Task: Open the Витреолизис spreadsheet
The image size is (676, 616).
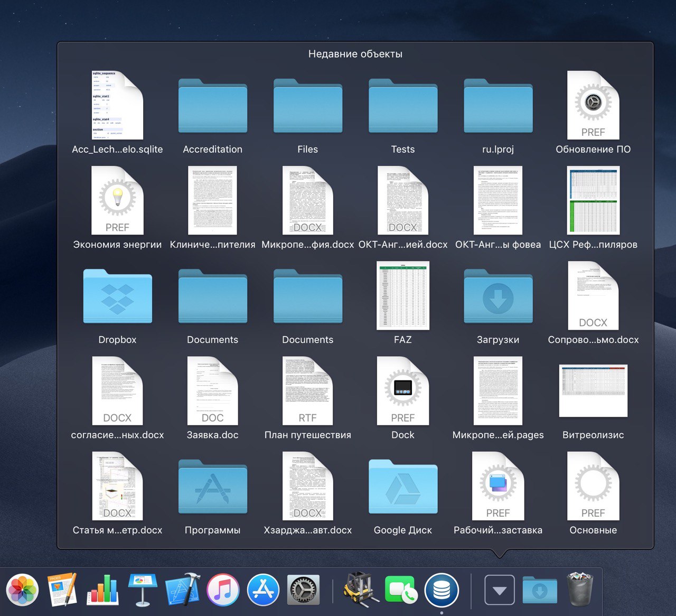Action: [593, 390]
